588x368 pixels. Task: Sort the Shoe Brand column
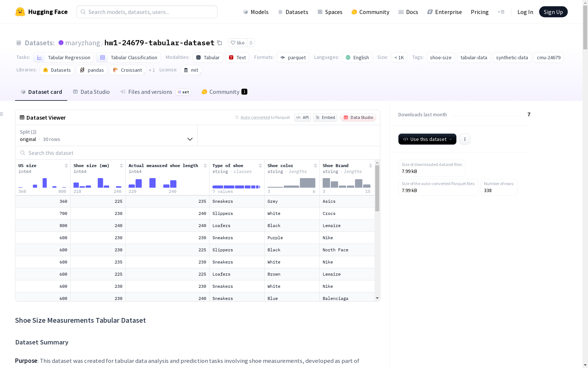pos(370,166)
